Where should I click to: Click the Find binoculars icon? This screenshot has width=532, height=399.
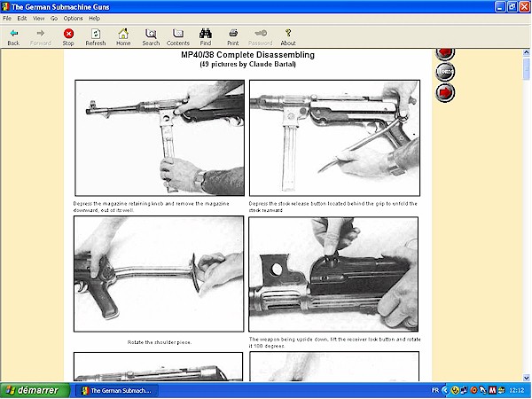click(x=206, y=34)
